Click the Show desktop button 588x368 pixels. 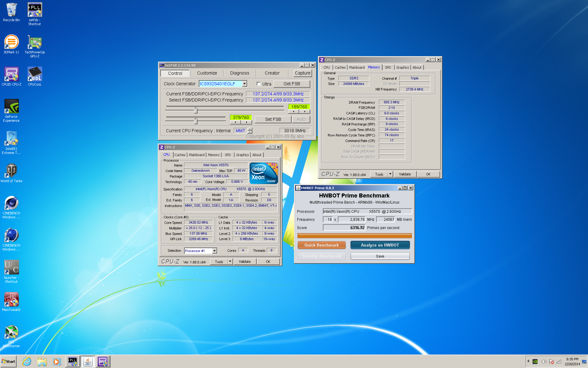(585, 362)
